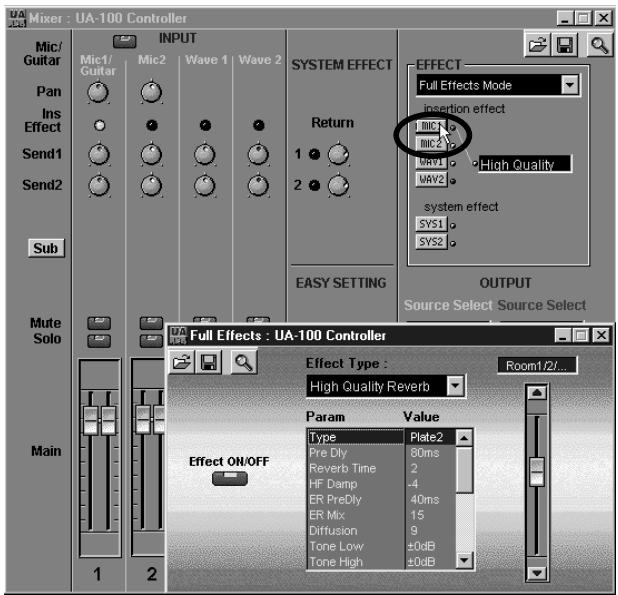Click Send2 knob for Mic2

tap(151, 186)
